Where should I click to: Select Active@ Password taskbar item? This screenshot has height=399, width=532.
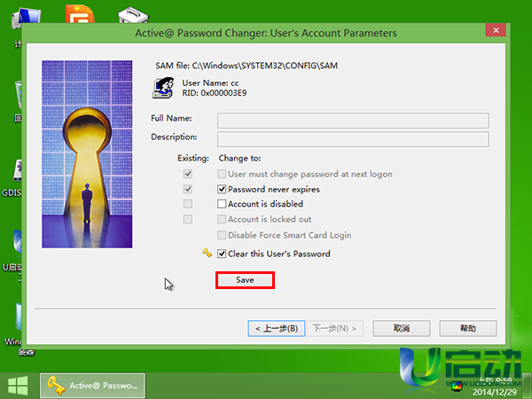point(92,386)
